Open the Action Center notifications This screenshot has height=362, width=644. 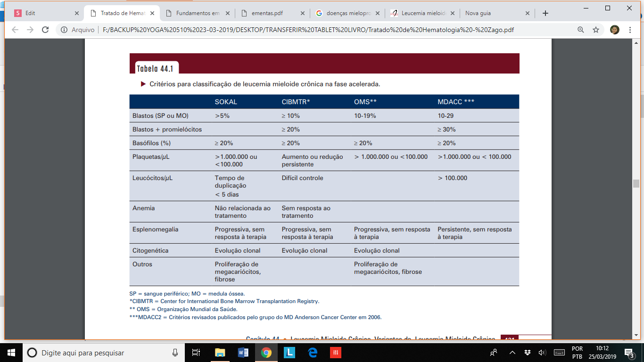pos(629,353)
